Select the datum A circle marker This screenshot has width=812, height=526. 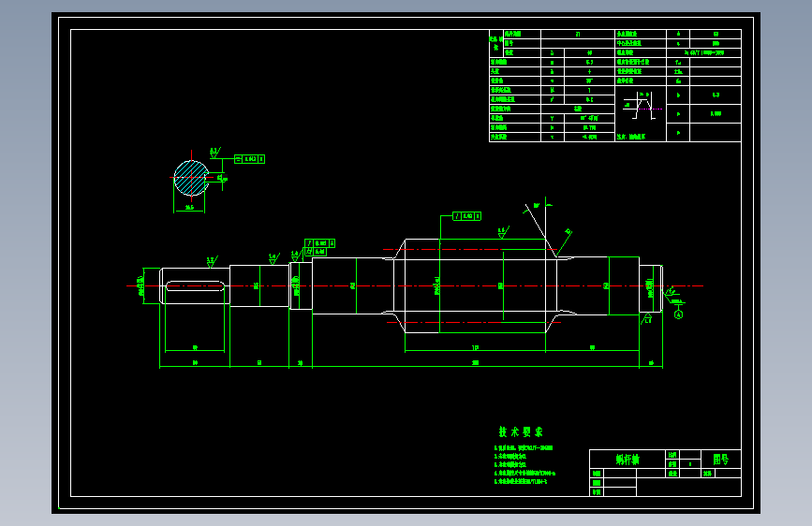[678, 314]
